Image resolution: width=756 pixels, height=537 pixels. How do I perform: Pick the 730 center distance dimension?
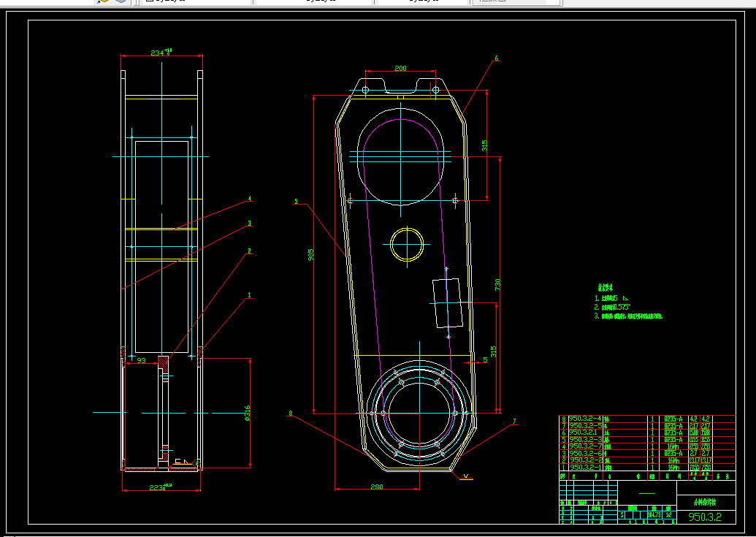[497, 284]
